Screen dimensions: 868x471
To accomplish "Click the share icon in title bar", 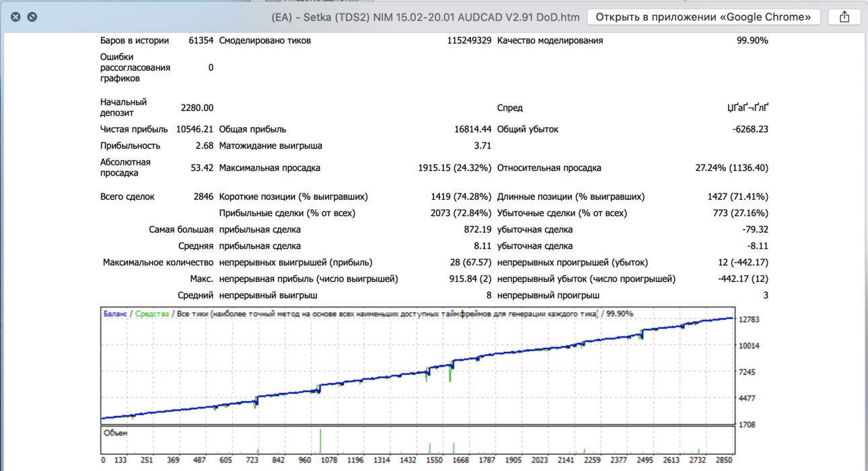I will click(x=844, y=17).
